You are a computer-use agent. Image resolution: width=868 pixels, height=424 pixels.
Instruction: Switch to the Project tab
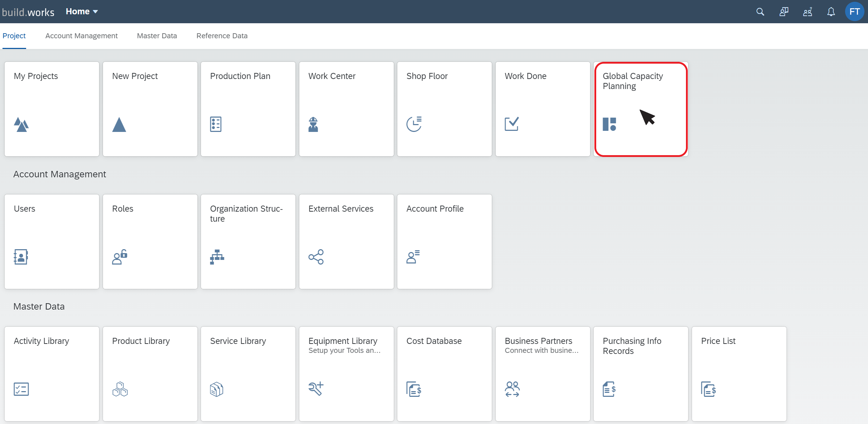(x=14, y=36)
